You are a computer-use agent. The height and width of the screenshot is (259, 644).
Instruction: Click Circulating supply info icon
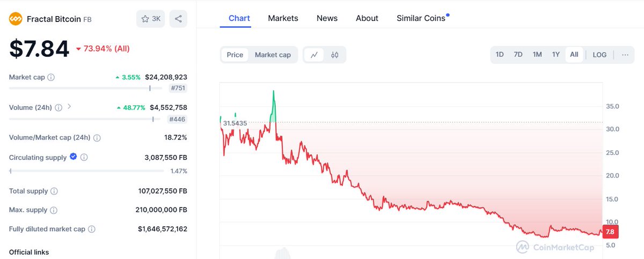[84, 158]
